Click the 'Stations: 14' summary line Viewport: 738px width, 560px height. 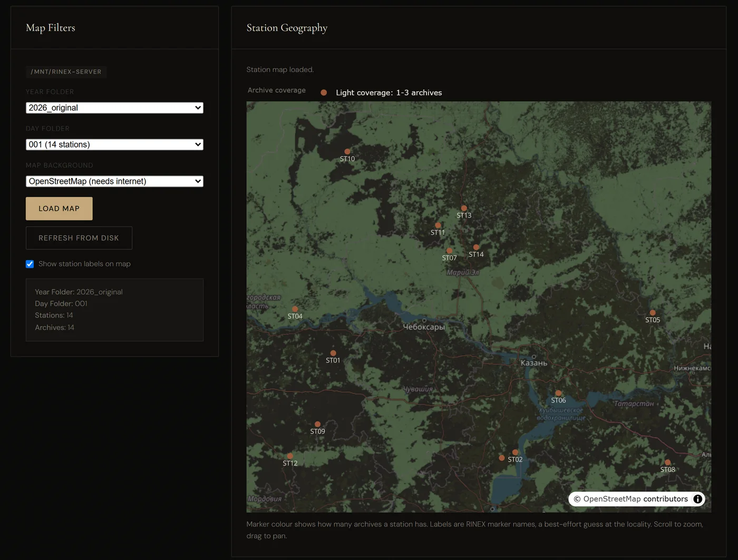pyautogui.click(x=54, y=315)
